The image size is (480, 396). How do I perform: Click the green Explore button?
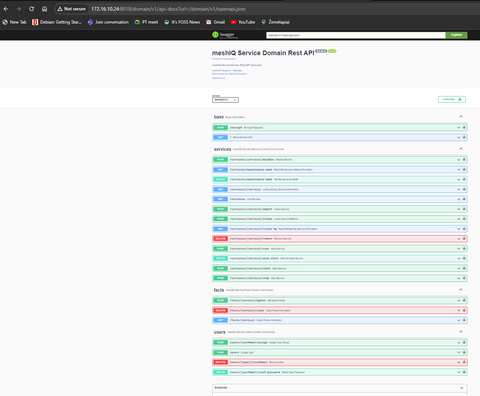pos(456,35)
